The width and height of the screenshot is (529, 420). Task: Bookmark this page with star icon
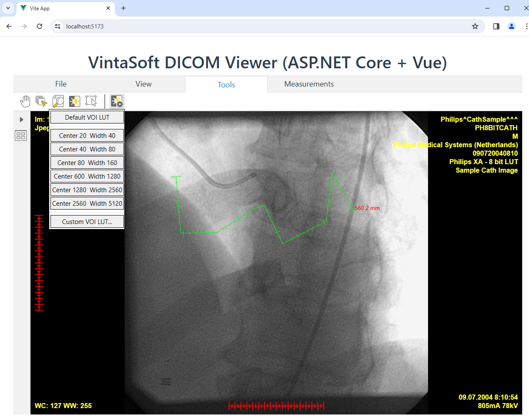click(475, 26)
